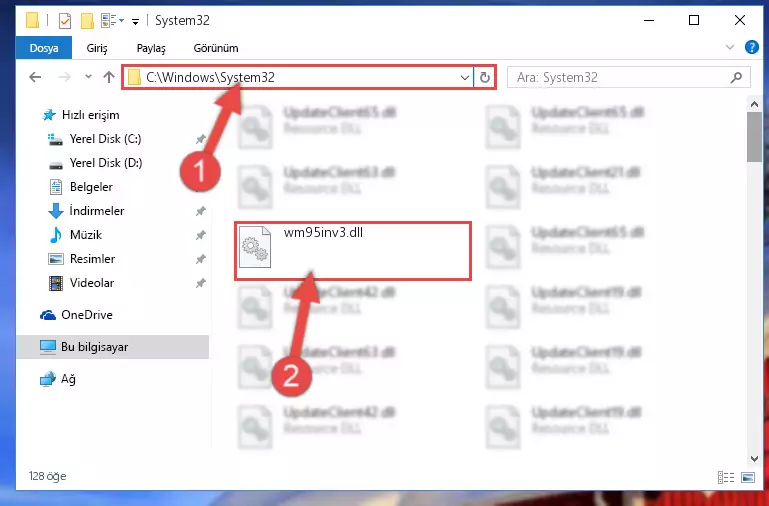
Task: Click the vertical scrollbar thumb
Action: point(754,137)
